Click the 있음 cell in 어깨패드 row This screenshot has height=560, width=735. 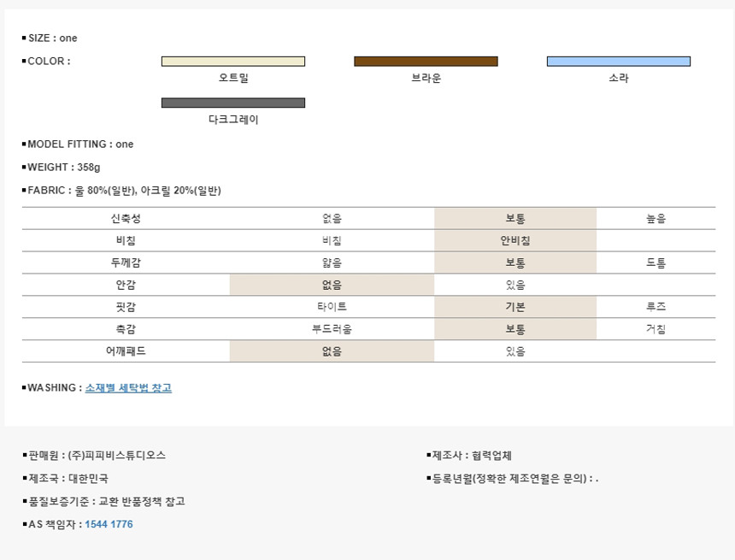(515, 351)
